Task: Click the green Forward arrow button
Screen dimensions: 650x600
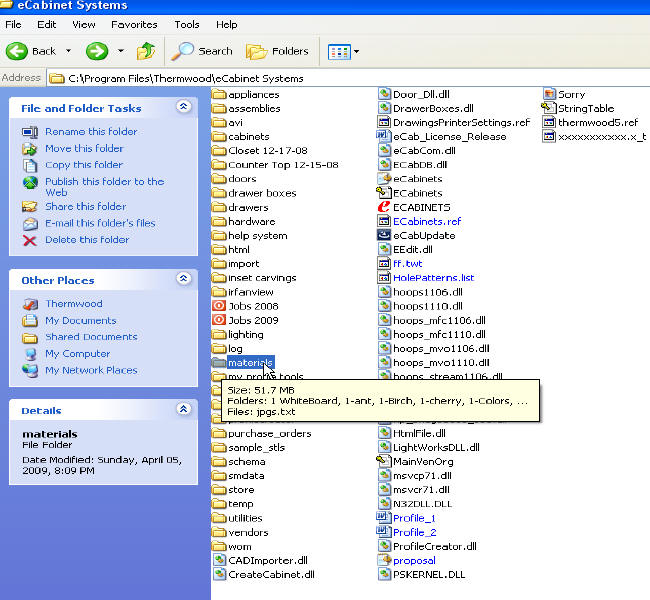Action: coord(97,51)
